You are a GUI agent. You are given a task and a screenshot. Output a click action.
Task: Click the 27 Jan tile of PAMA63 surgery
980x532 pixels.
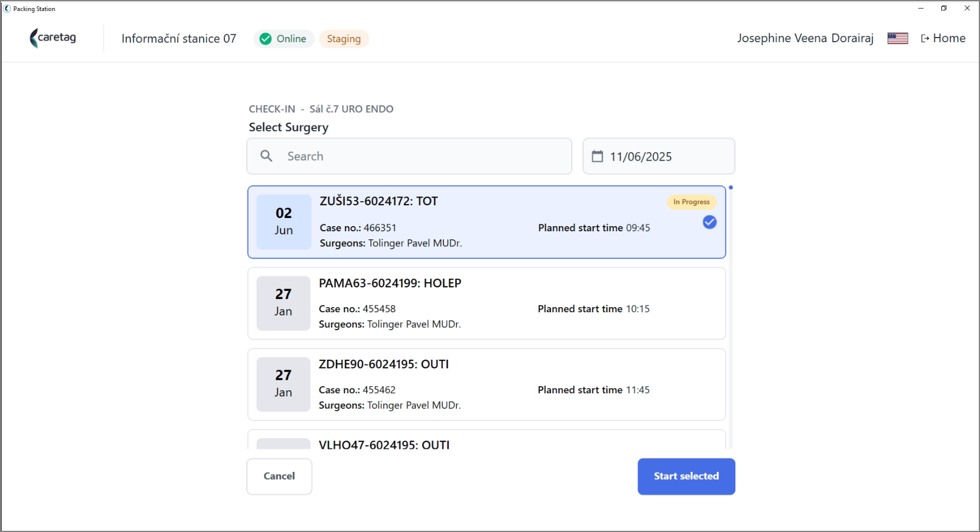(283, 303)
